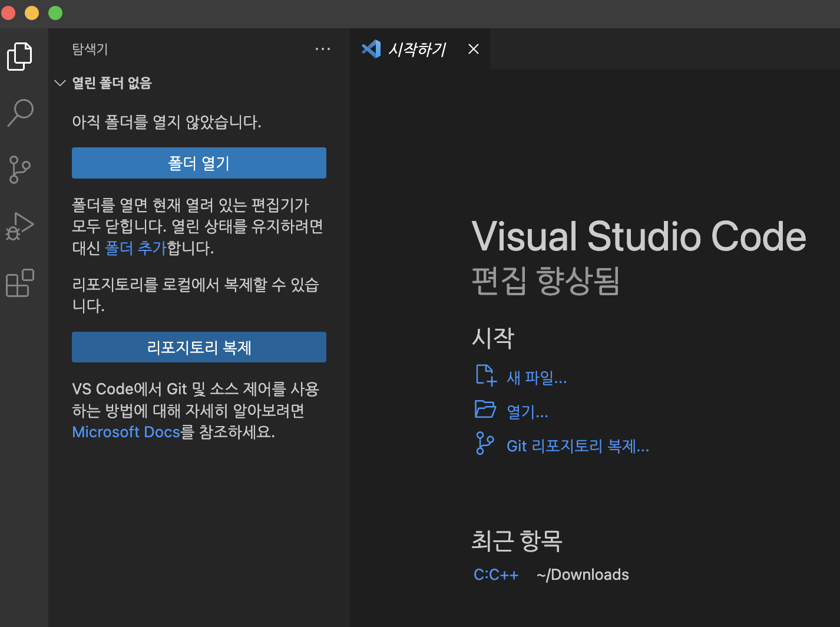
Task: Close the 시작하기 tab
Action: (x=474, y=49)
